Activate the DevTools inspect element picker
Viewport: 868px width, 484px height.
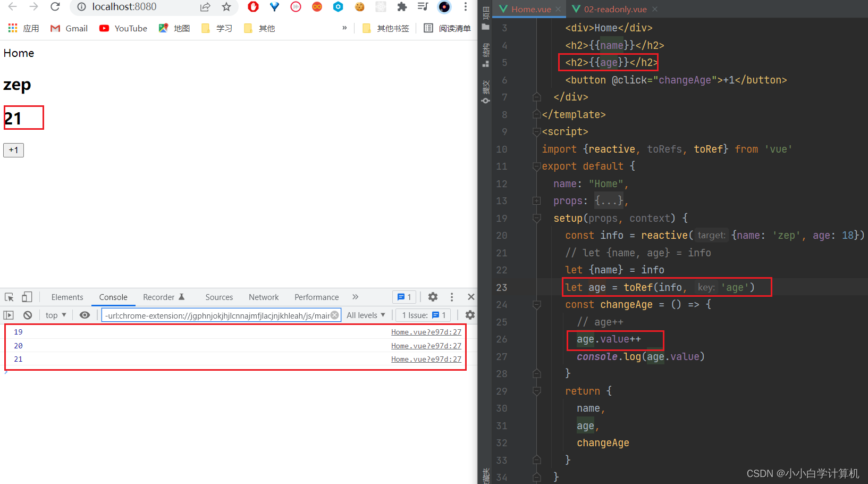coord(10,297)
